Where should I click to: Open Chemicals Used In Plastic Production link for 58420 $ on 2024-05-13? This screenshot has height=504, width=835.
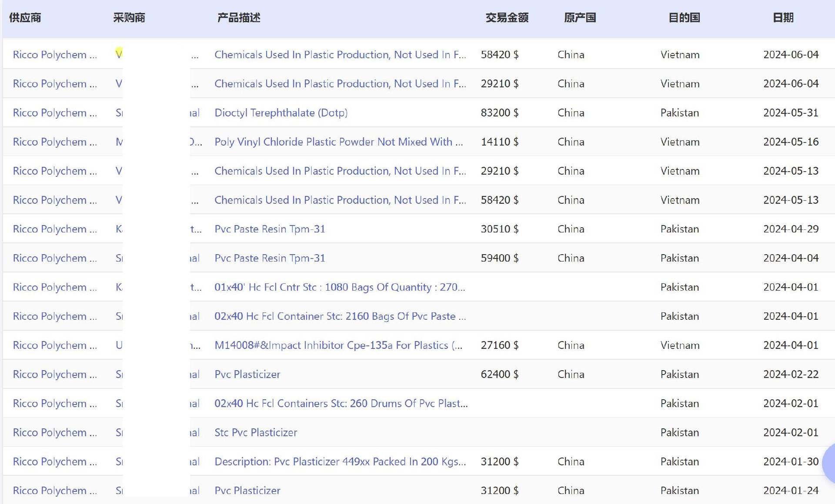(x=340, y=200)
